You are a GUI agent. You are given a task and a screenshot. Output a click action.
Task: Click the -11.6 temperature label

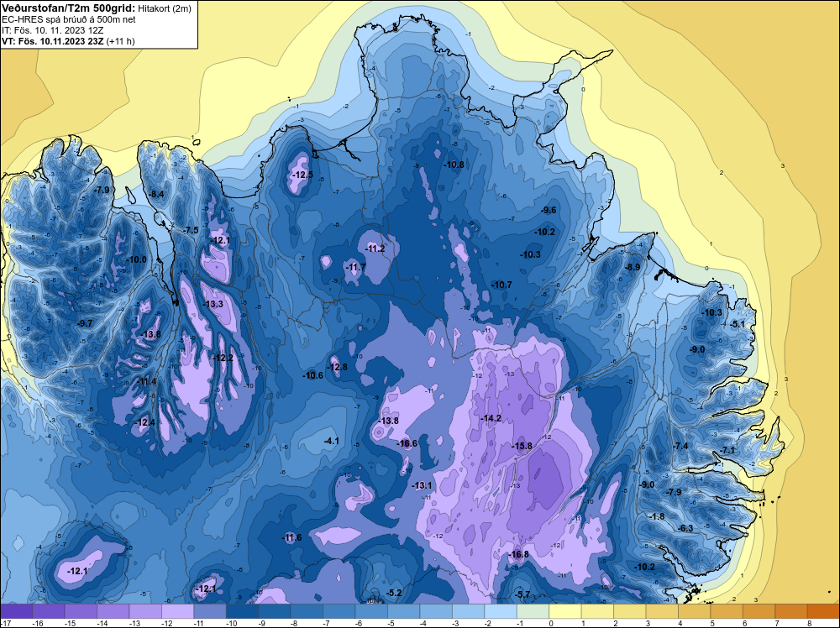291,538
